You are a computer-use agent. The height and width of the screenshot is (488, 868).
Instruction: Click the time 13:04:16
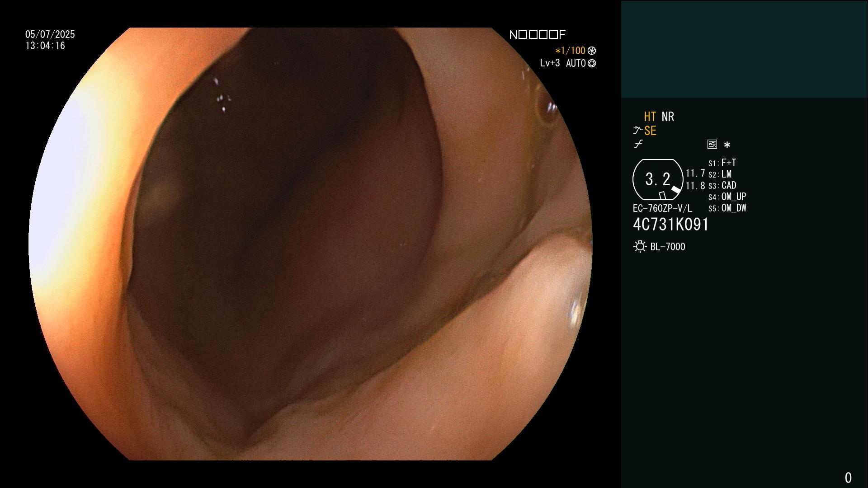tap(45, 46)
